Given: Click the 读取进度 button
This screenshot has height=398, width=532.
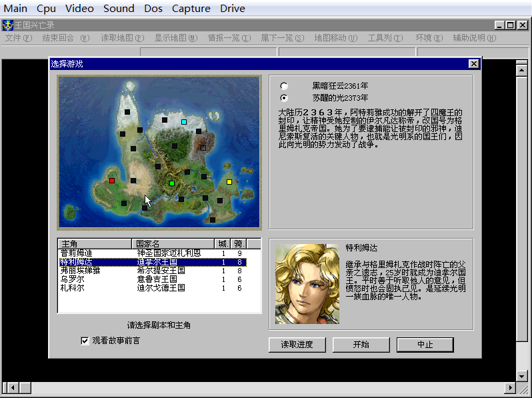Looking at the screenshot, I should [297, 345].
